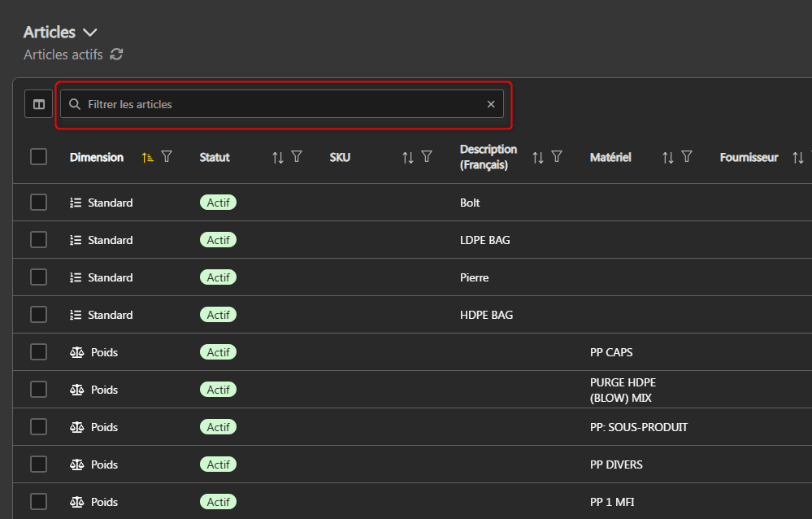This screenshot has width=812, height=519.
Task: Open the filter funnel for Dimension column
Action: (x=167, y=157)
